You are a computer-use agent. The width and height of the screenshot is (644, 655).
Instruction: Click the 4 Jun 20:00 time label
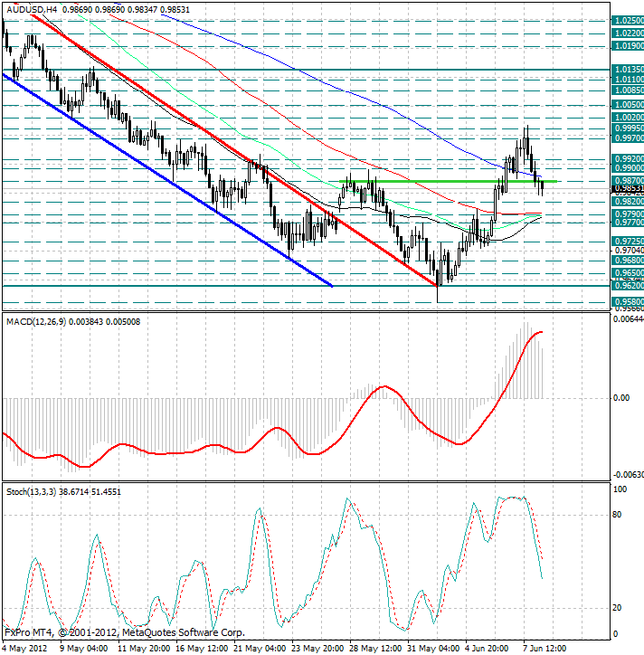tap(487, 649)
